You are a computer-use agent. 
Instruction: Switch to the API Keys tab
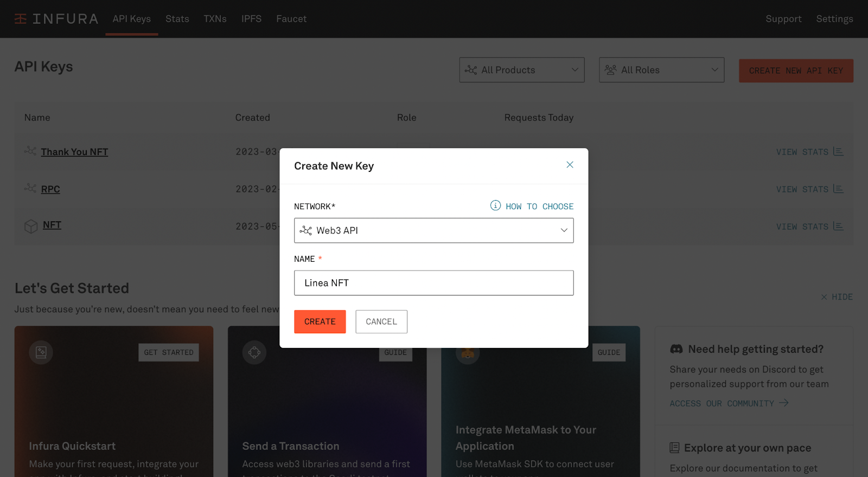coord(132,19)
